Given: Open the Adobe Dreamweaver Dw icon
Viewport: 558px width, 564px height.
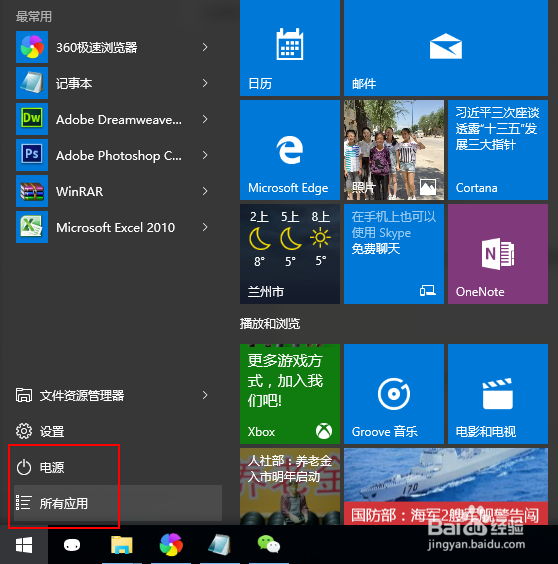Looking at the screenshot, I should pos(32,119).
